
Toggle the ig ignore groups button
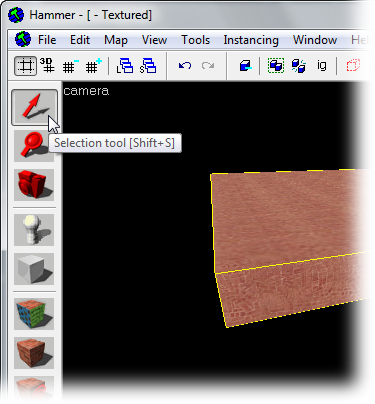point(322,65)
